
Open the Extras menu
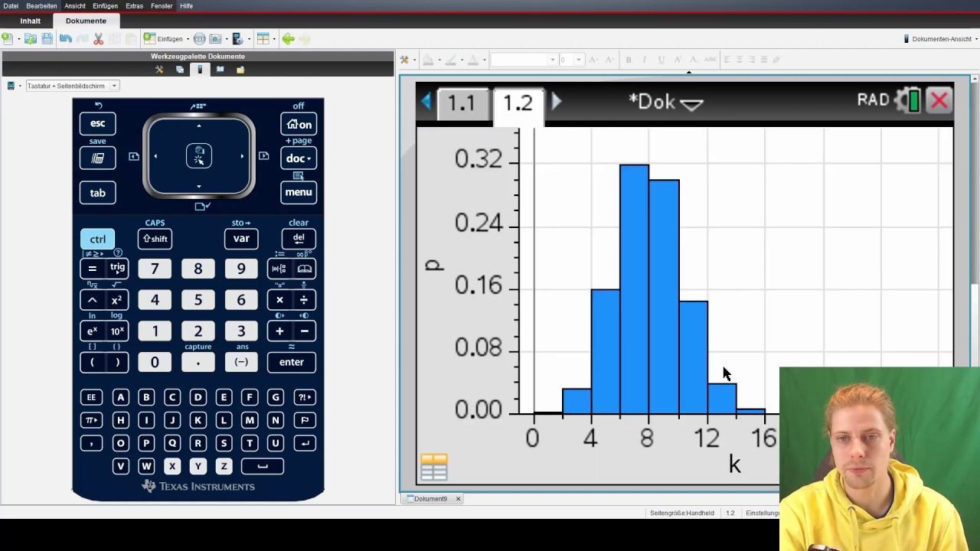(134, 6)
